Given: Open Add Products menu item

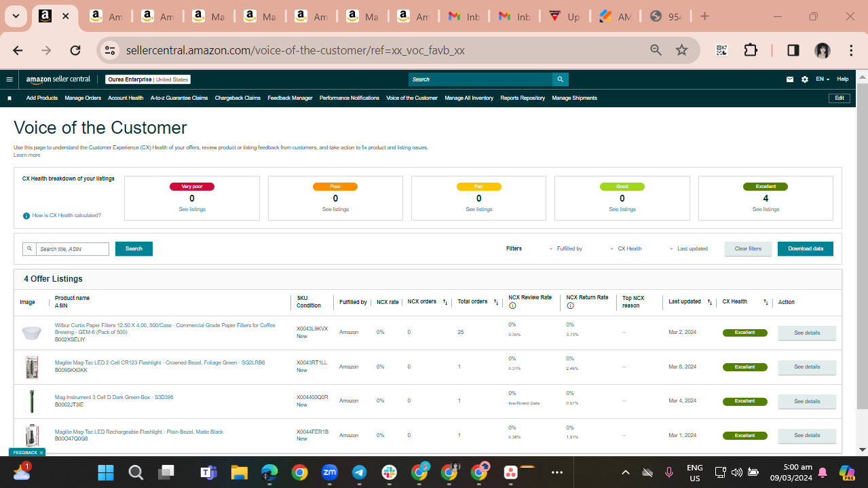Looking at the screenshot, I should coord(42,98).
